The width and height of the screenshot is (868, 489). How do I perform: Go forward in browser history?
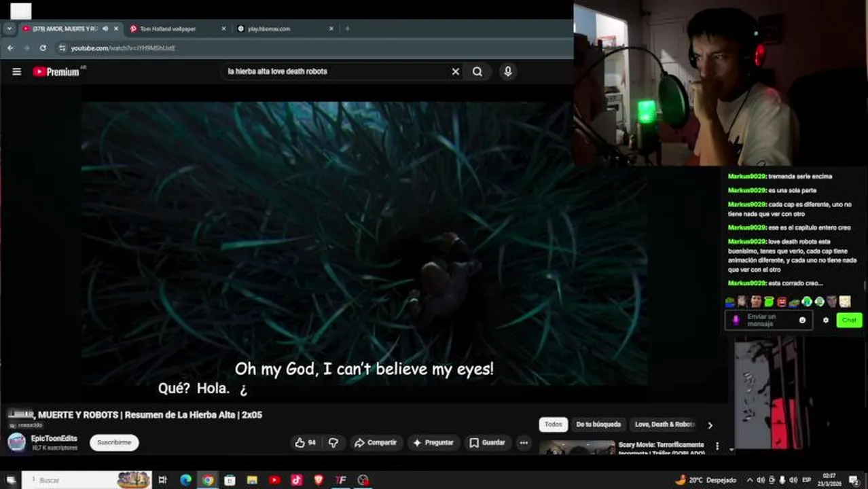click(26, 48)
